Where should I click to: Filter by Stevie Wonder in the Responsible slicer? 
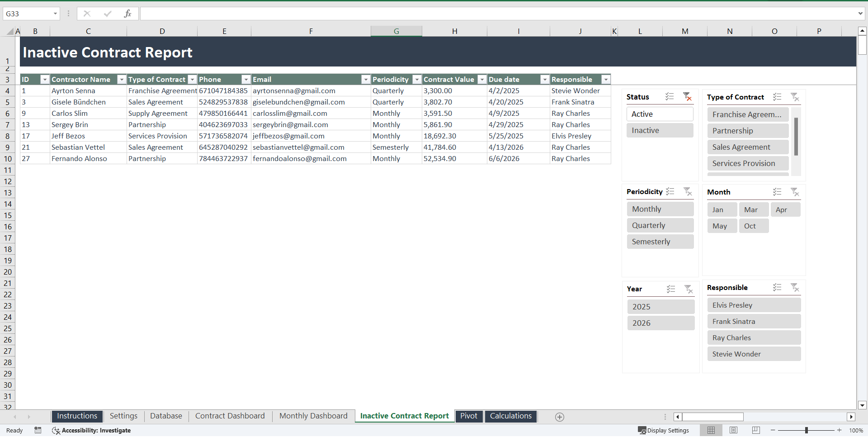pos(754,354)
